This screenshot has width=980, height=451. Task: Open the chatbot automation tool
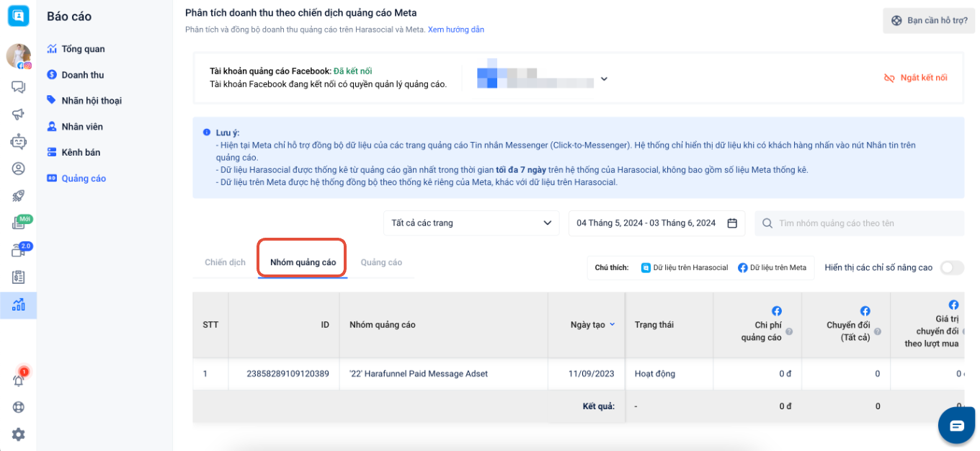coord(18,139)
